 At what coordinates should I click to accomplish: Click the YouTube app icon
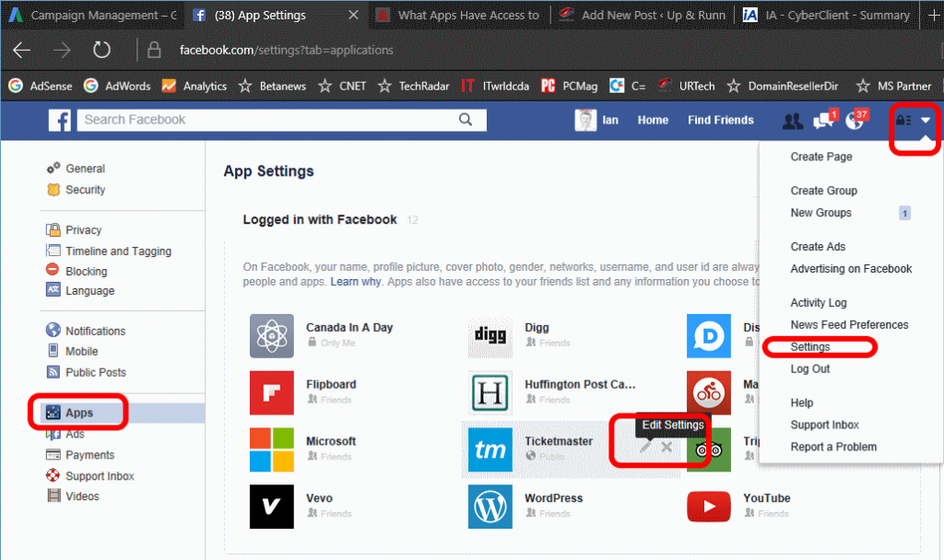pyautogui.click(x=708, y=507)
